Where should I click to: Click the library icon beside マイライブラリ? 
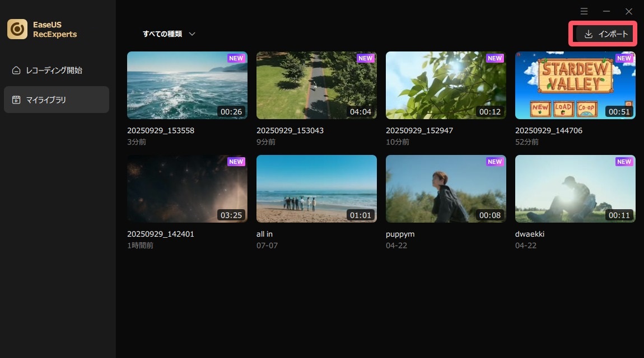16,100
